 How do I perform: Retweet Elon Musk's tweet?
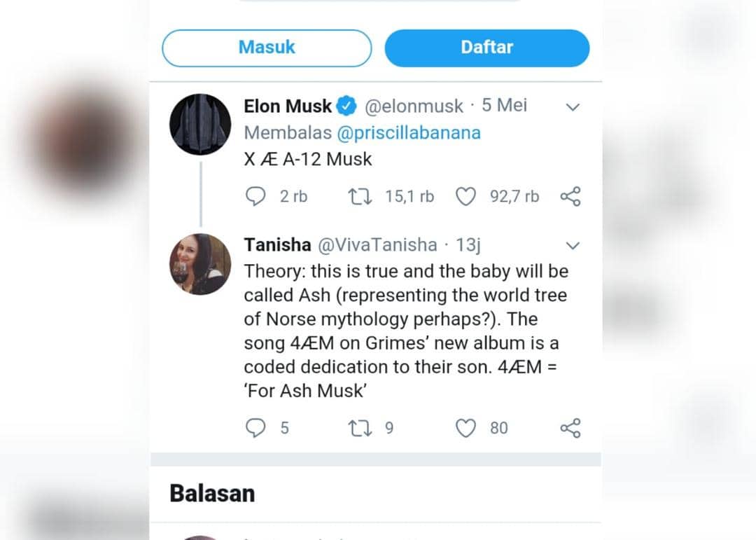[359, 197]
